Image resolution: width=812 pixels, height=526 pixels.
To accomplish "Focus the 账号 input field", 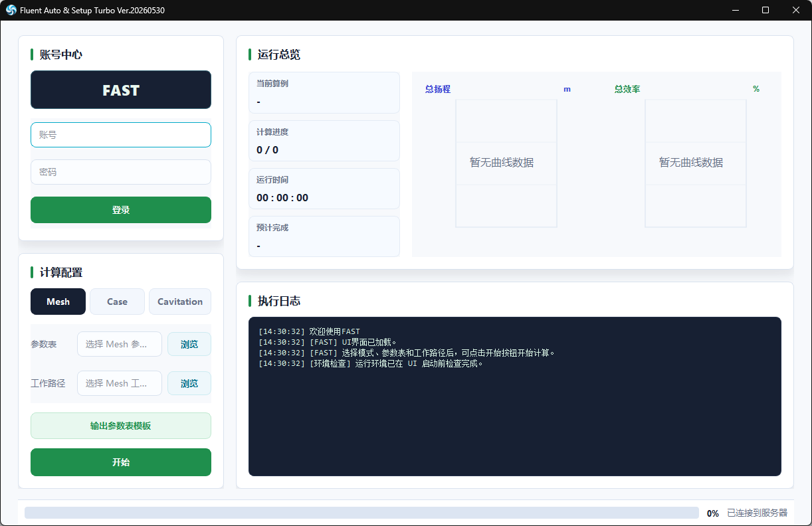I will (121, 135).
